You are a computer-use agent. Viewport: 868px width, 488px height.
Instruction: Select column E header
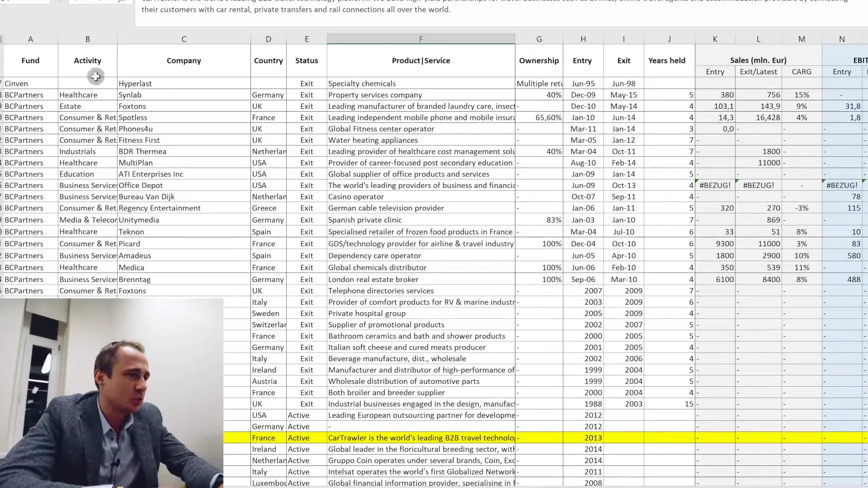(307, 39)
